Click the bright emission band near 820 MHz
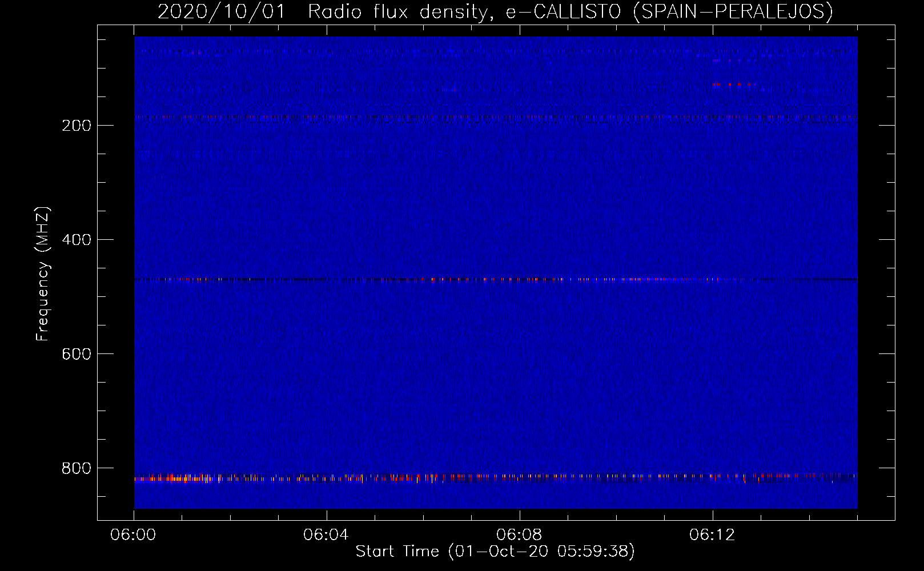The image size is (924, 571). click(x=496, y=477)
